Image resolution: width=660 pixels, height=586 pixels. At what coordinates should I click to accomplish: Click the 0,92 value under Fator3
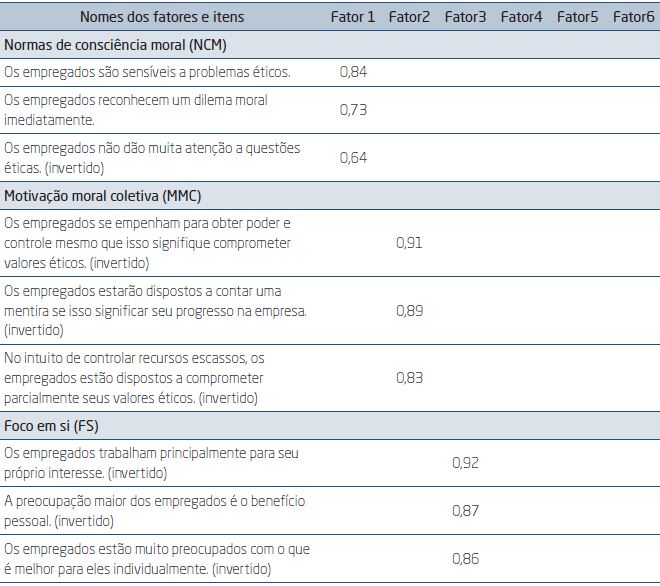pos(466,463)
